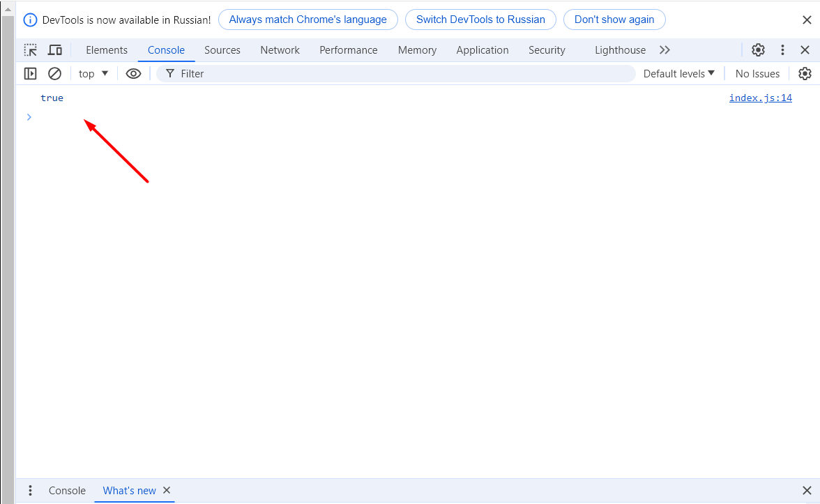This screenshot has width=820, height=504.
Task: Go to the Security tab
Action: pos(547,50)
